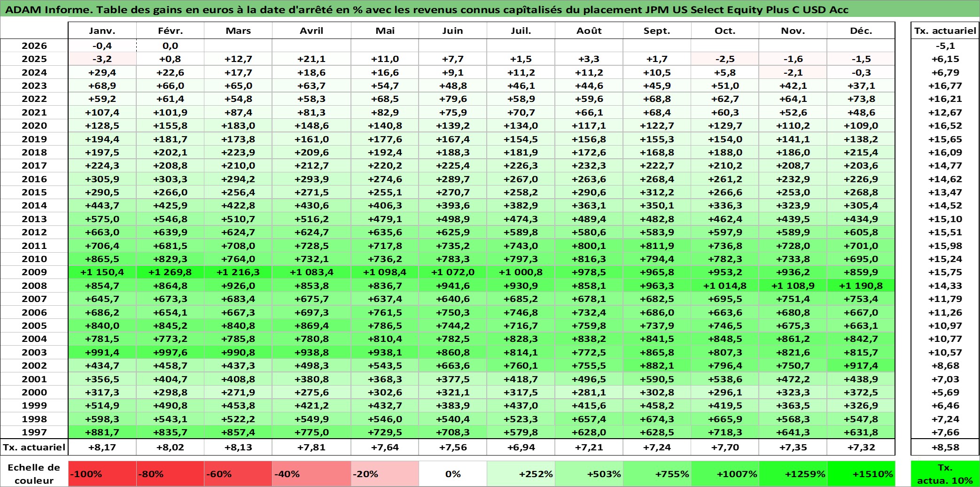
Task: Click the -100% red color scale swatch
Action: click(x=102, y=474)
